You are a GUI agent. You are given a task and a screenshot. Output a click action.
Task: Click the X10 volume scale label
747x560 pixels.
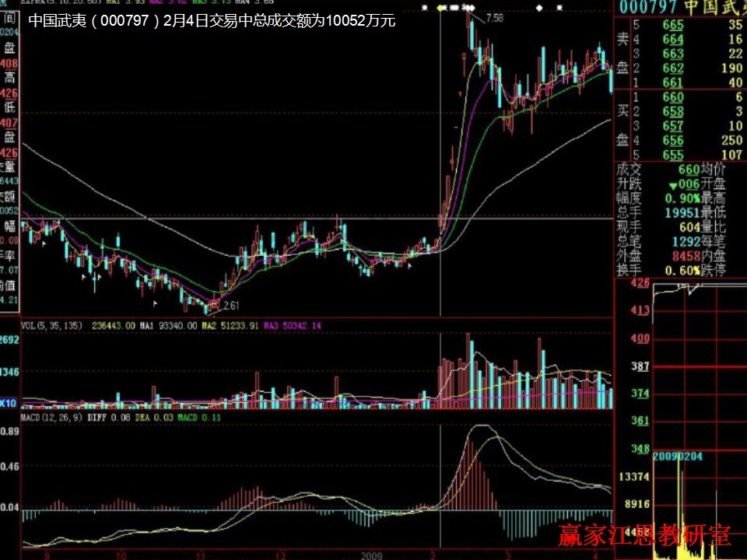(x=9, y=403)
